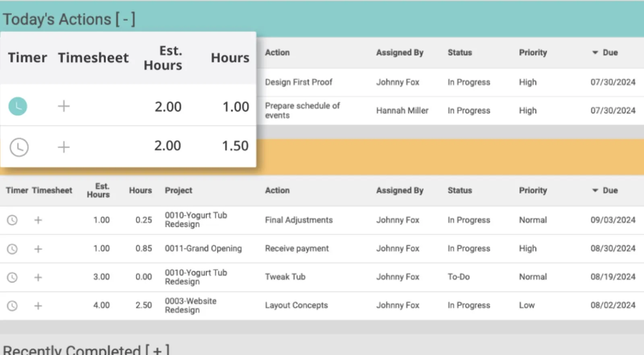Click In Progress status on Design First Proof

coord(469,82)
